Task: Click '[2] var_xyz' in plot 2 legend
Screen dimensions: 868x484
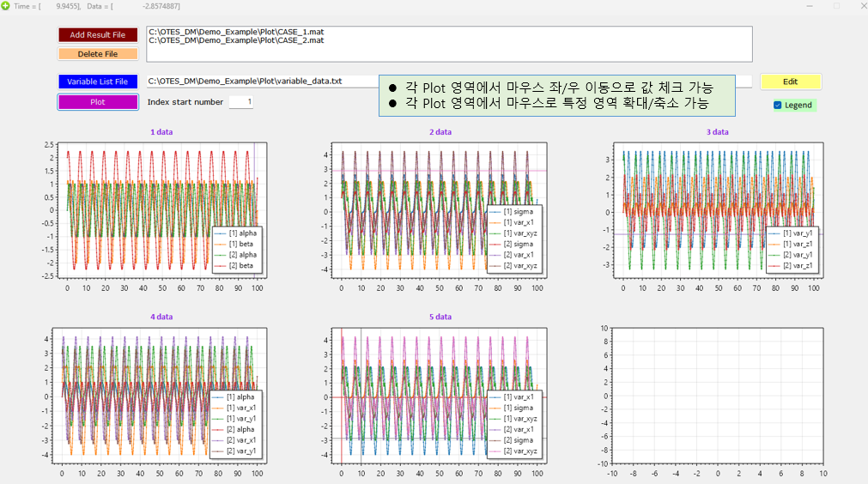Action: [x=520, y=265]
